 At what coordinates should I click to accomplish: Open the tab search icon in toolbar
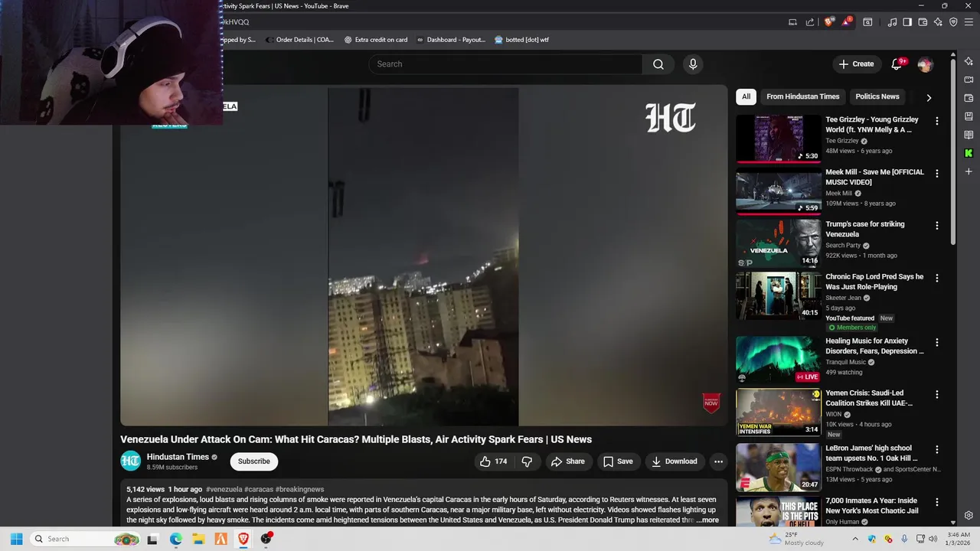pyautogui.click(x=867, y=22)
